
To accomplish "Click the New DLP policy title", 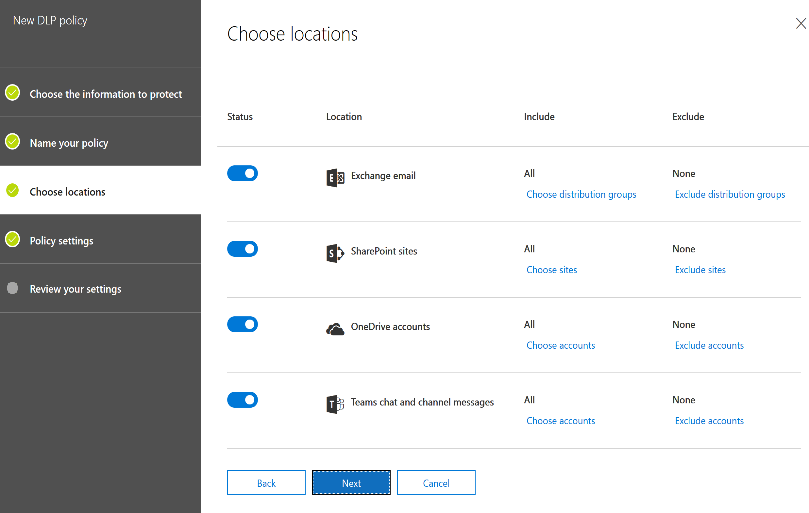I will (50, 21).
